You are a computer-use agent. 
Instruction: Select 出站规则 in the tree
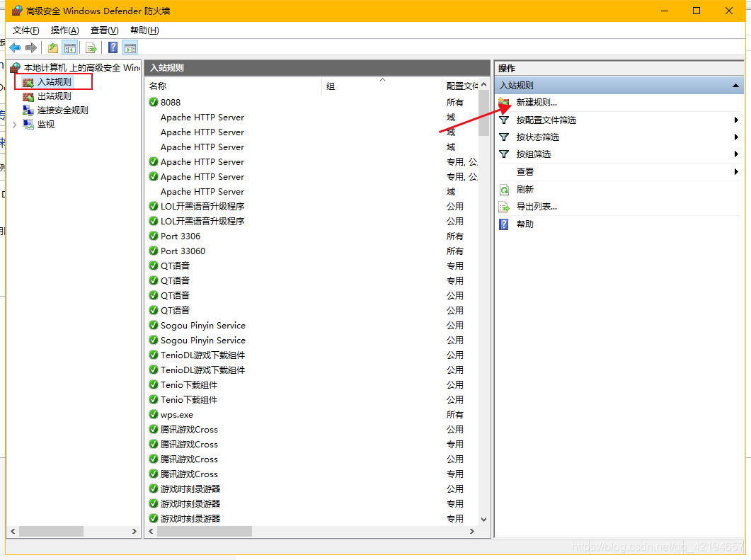click(x=55, y=96)
